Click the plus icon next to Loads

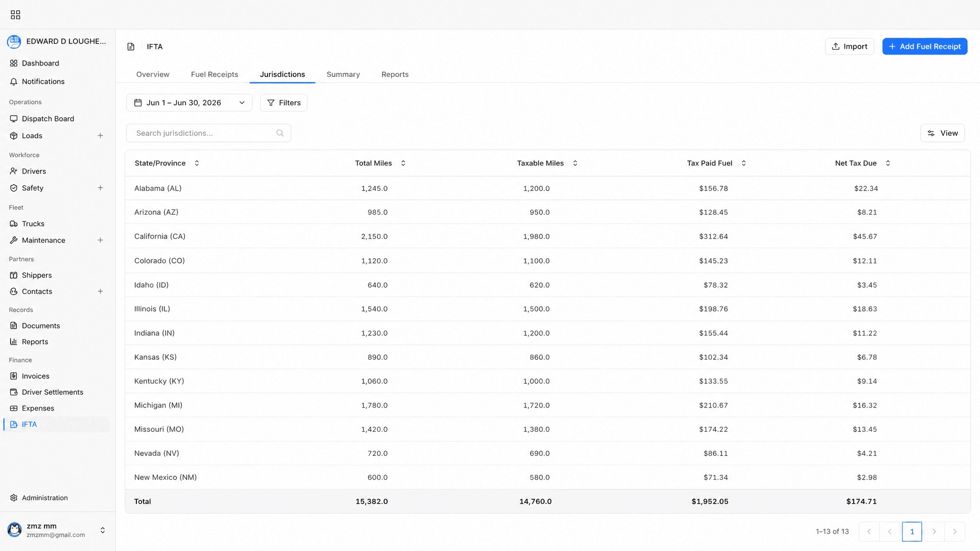tap(100, 136)
